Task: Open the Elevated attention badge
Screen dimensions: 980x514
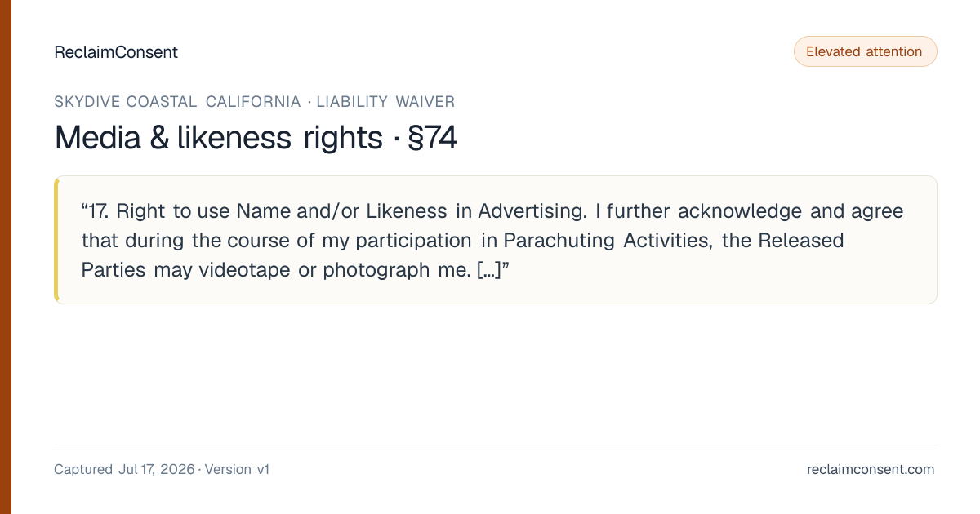Action: pyautogui.click(x=865, y=51)
